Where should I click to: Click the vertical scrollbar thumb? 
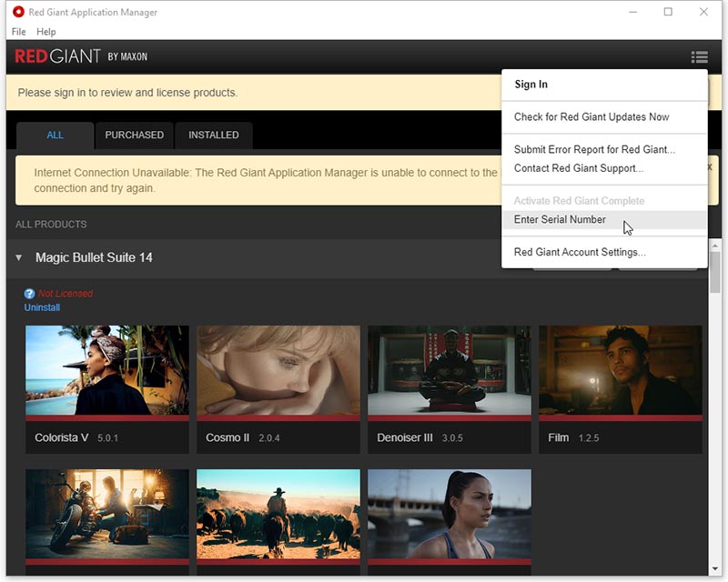click(715, 273)
